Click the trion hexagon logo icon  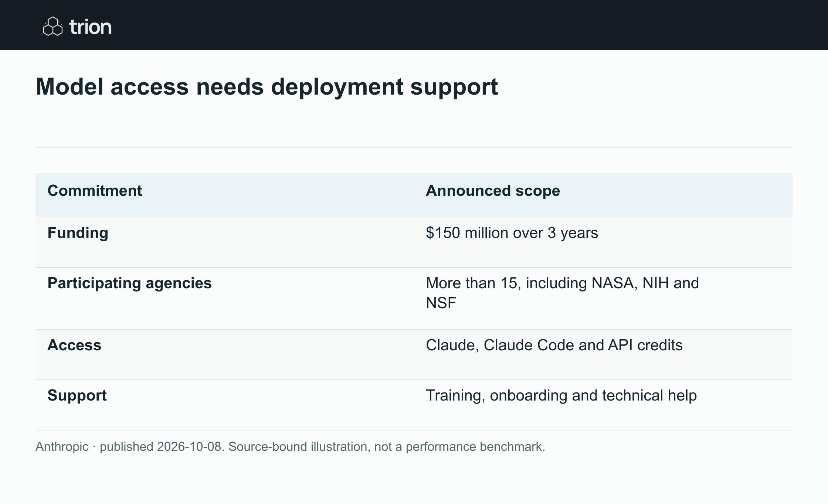pos(53,26)
